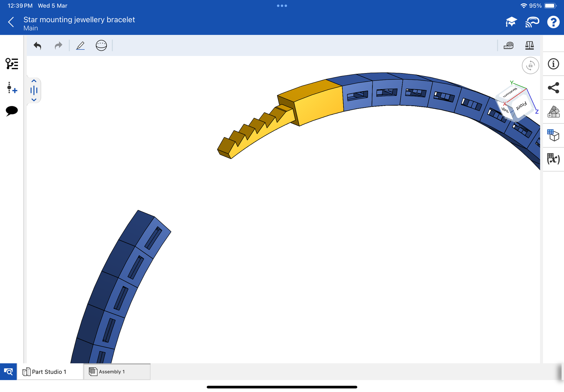Open the Measure tool

(508, 46)
